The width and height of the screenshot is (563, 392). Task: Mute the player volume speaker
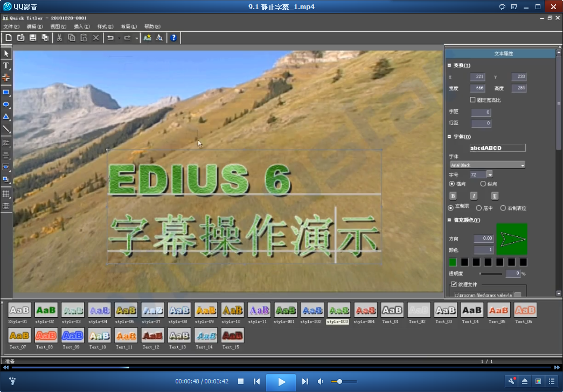(x=320, y=381)
